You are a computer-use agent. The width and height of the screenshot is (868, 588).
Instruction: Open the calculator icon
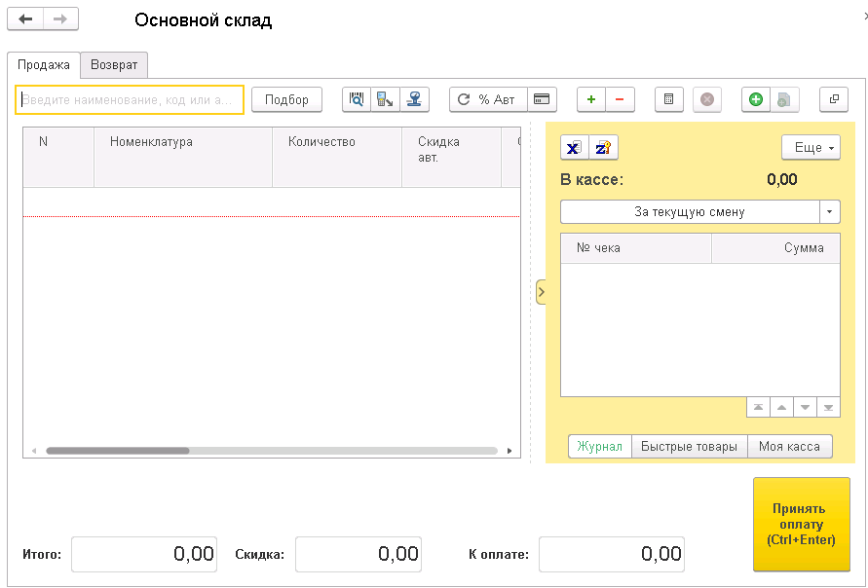(668, 99)
